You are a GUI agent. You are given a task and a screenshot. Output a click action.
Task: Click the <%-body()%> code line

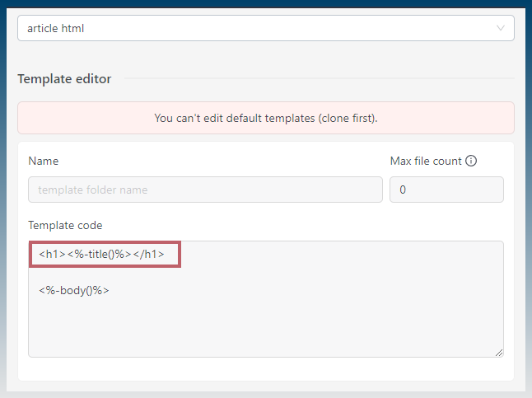(x=74, y=290)
